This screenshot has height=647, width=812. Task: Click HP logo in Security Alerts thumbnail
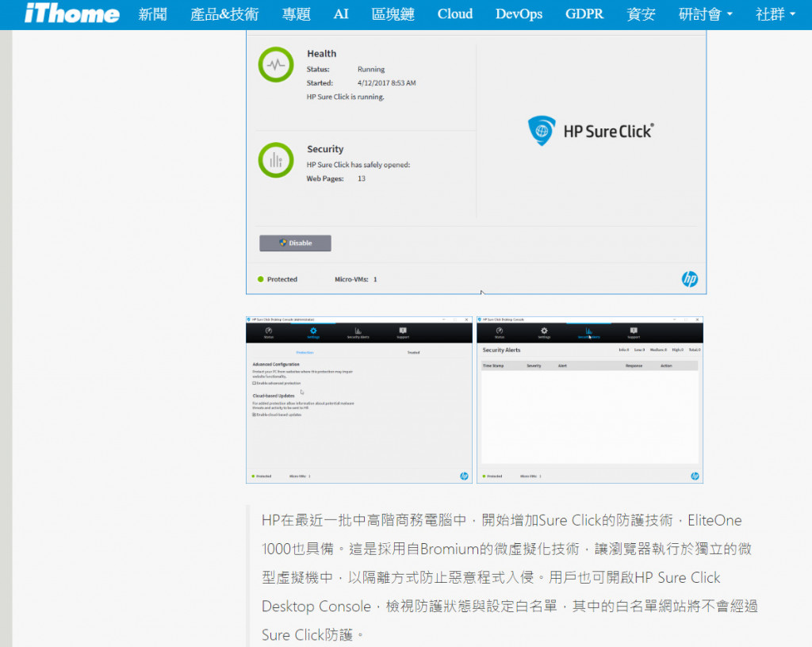click(695, 477)
